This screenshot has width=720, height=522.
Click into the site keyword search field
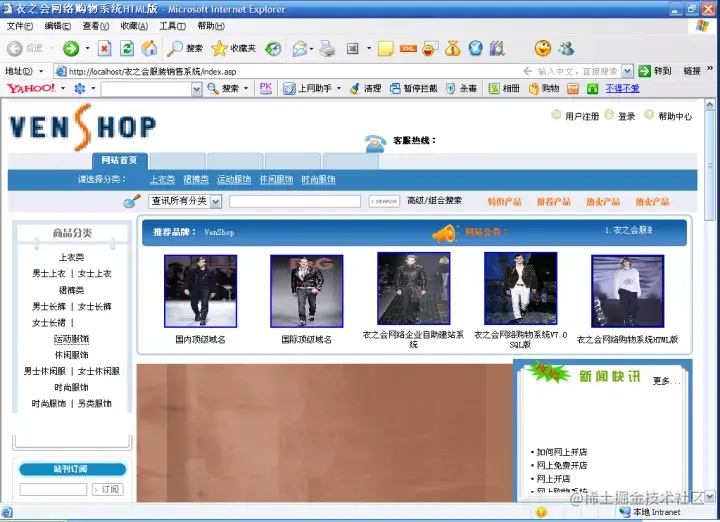coord(295,201)
